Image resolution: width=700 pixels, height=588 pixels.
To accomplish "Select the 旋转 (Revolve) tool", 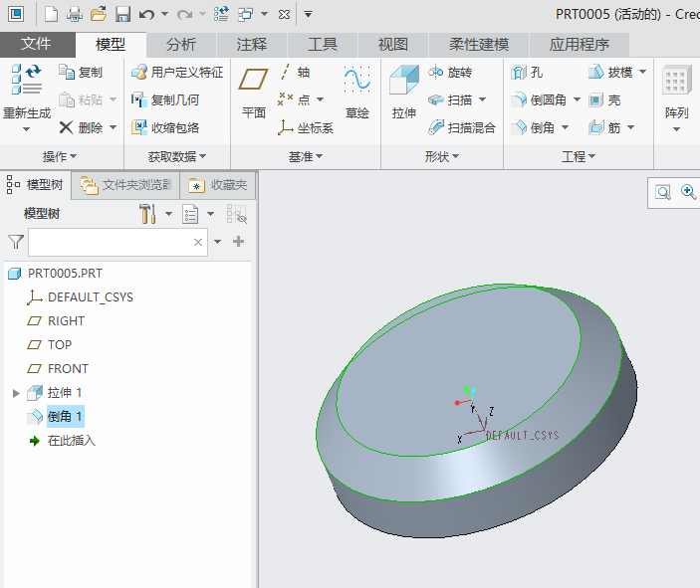I will (x=450, y=73).
